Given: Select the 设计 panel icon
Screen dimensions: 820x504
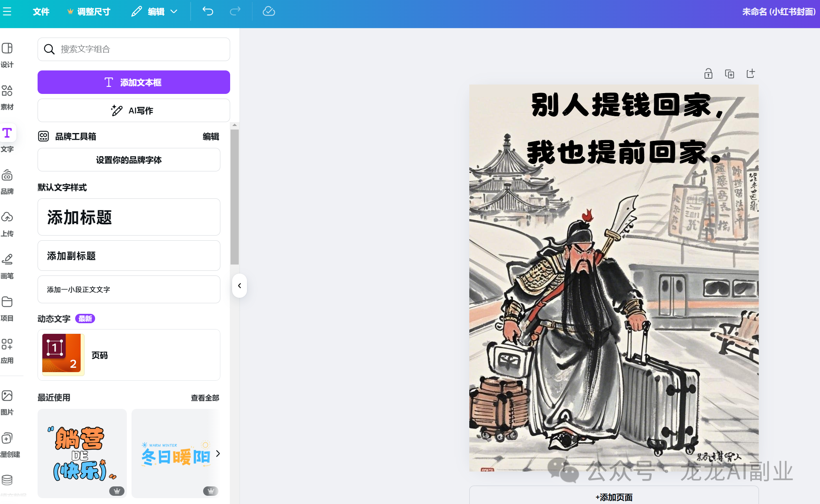Looking at the screenshot, I should [7, 55].
